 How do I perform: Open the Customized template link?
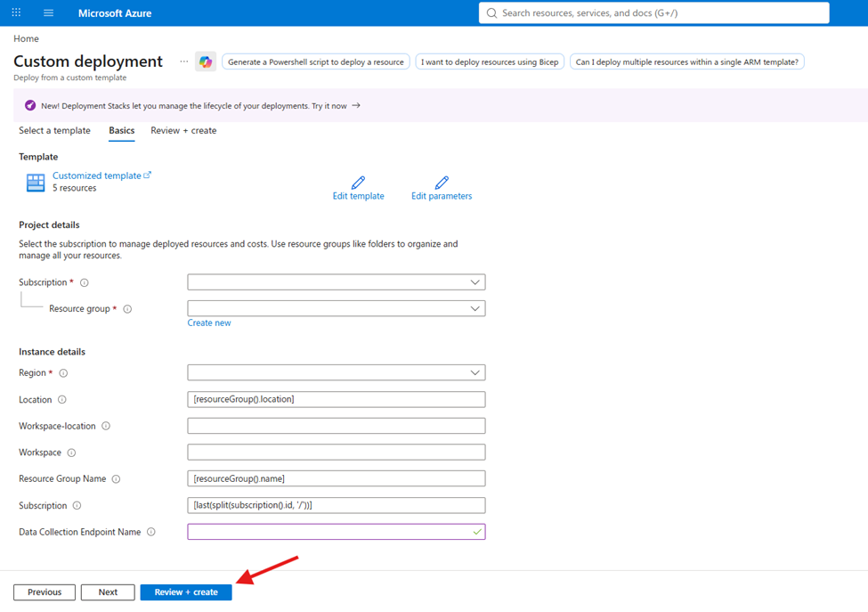[97, 175]
